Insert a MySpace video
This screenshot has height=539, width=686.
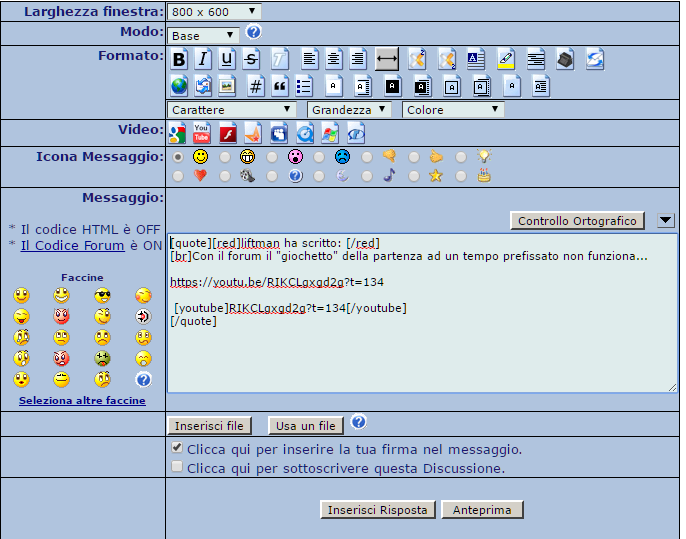coord(279,133)
